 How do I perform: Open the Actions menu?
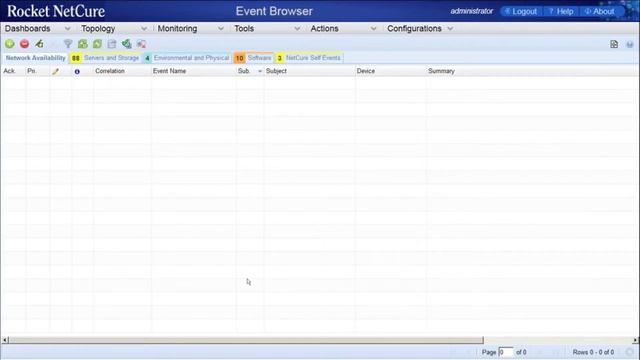pyautogui.click(x=324, y=29)
